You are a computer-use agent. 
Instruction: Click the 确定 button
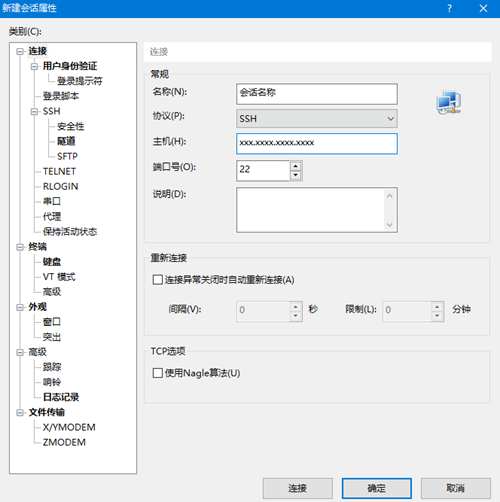click(x=377, y=488)
